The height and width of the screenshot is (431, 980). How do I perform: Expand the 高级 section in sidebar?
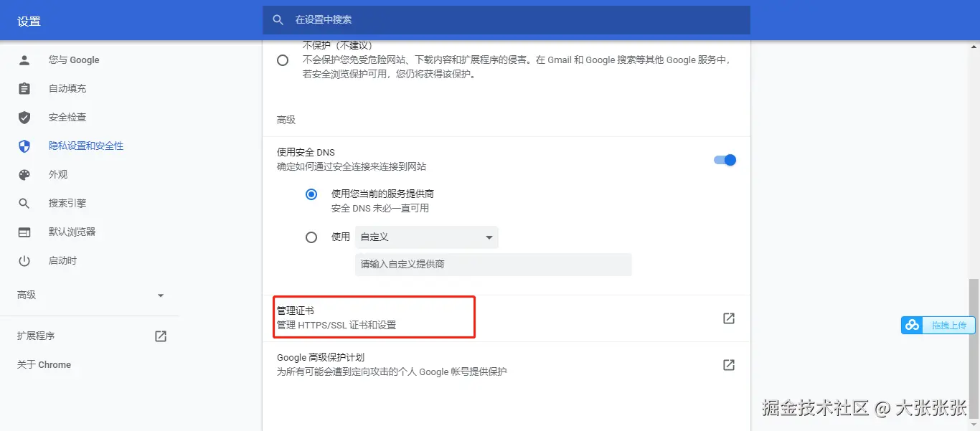pyautogui.click(x=90, y=295)
